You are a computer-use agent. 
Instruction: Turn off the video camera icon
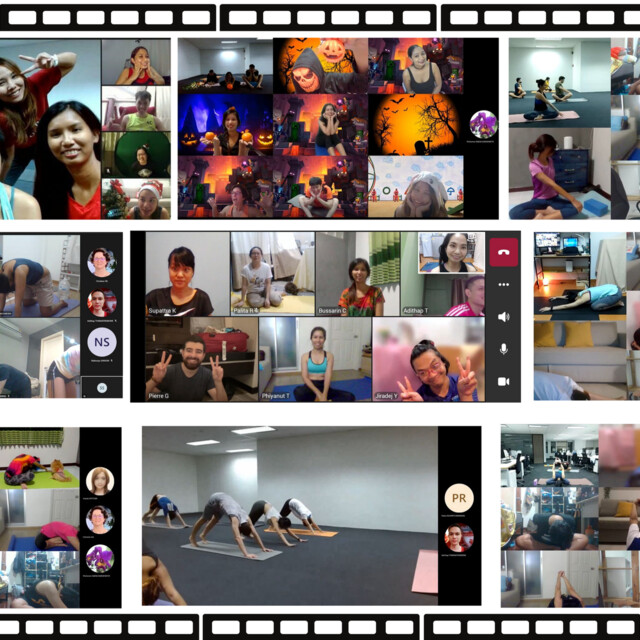coord(503,381)
